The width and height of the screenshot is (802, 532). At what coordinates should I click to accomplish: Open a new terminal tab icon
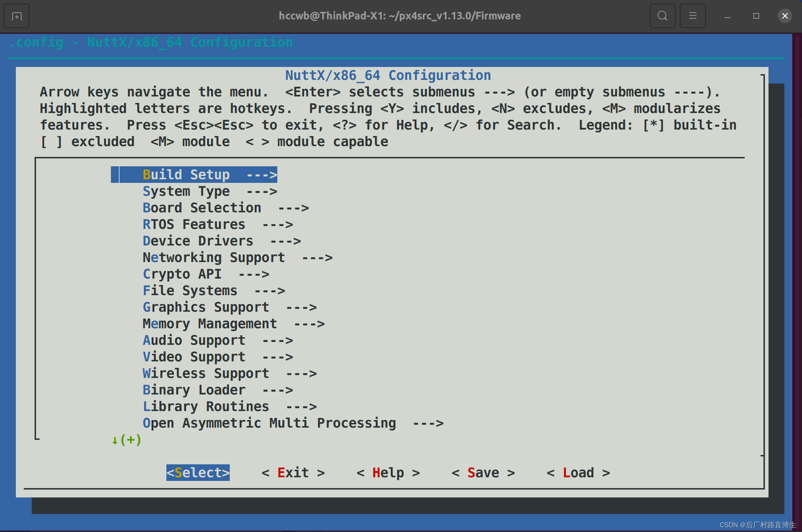pyautogui.click(x=17, y=16)
